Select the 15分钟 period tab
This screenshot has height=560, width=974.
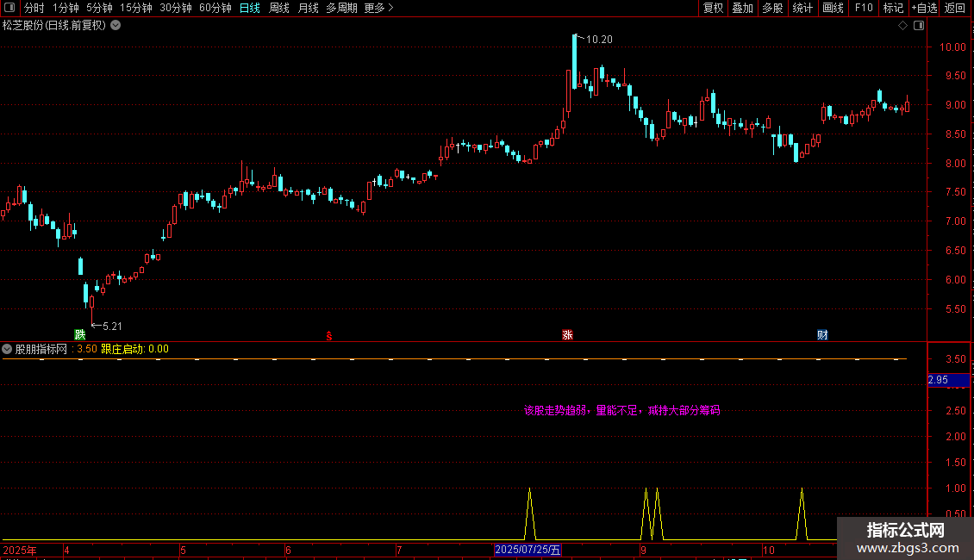[x=136, y=8]
